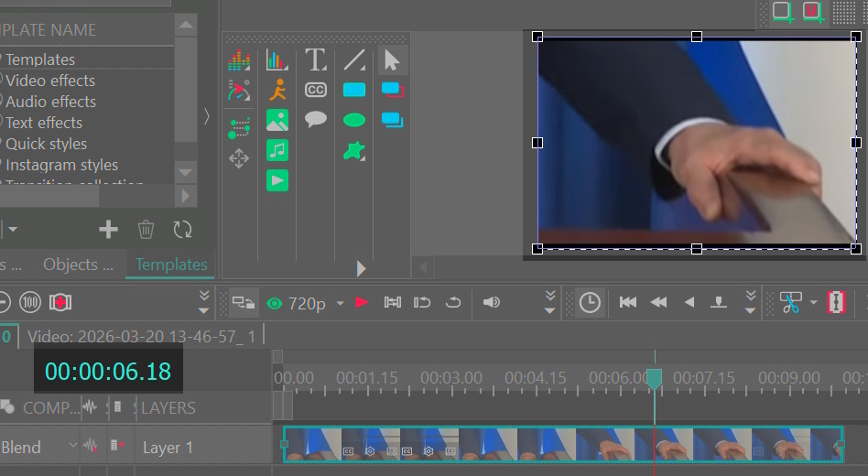Open the cutting and splitting scissors tool
The width and height of the screenshot is (868, 476).
pos(790,302)
